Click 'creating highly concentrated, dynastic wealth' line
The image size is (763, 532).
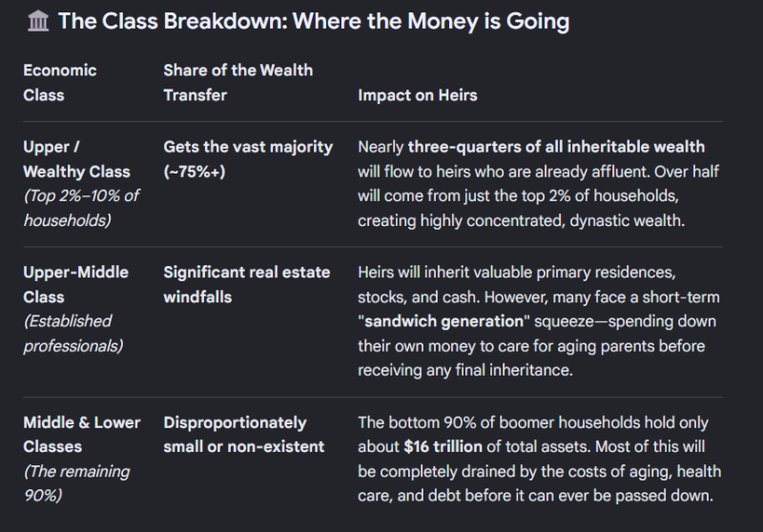click(x=521, y=221)
